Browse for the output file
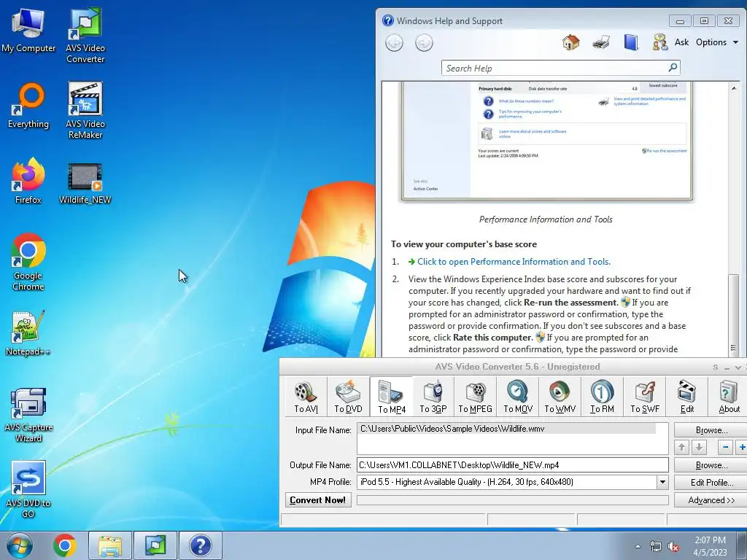 pos(711,465)
